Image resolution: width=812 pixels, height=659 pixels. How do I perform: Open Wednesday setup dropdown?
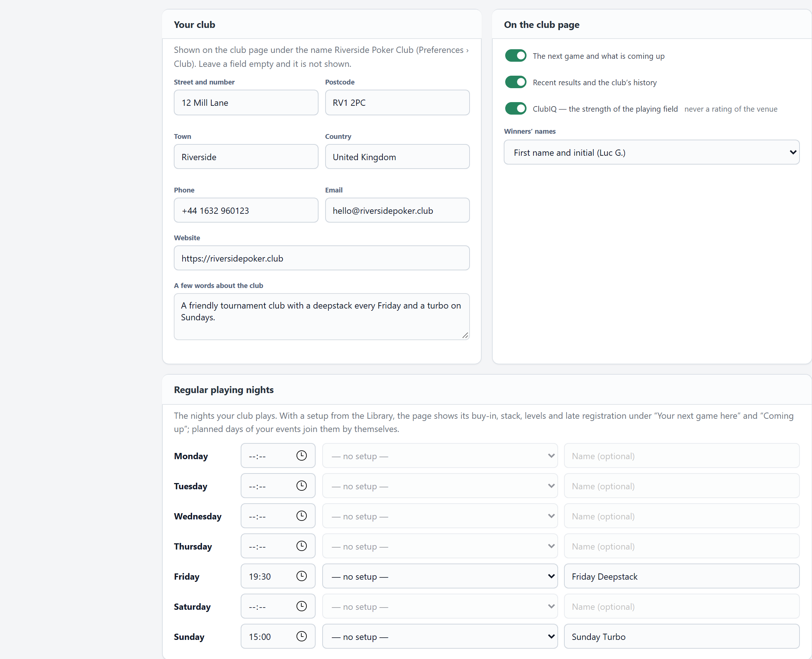click(x=440, y=516)
